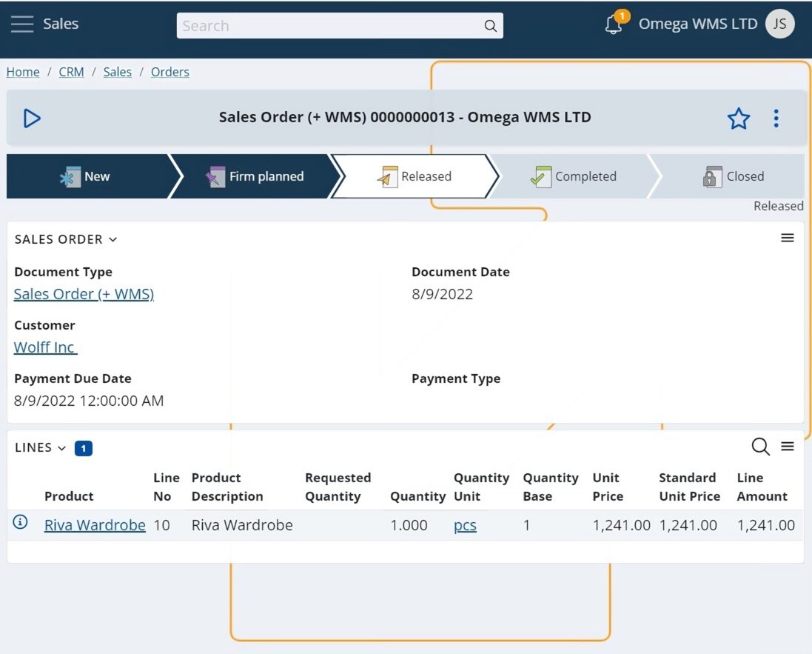Open notifications via the bell icon
This screenshot has width=812, height=654.
613,24
